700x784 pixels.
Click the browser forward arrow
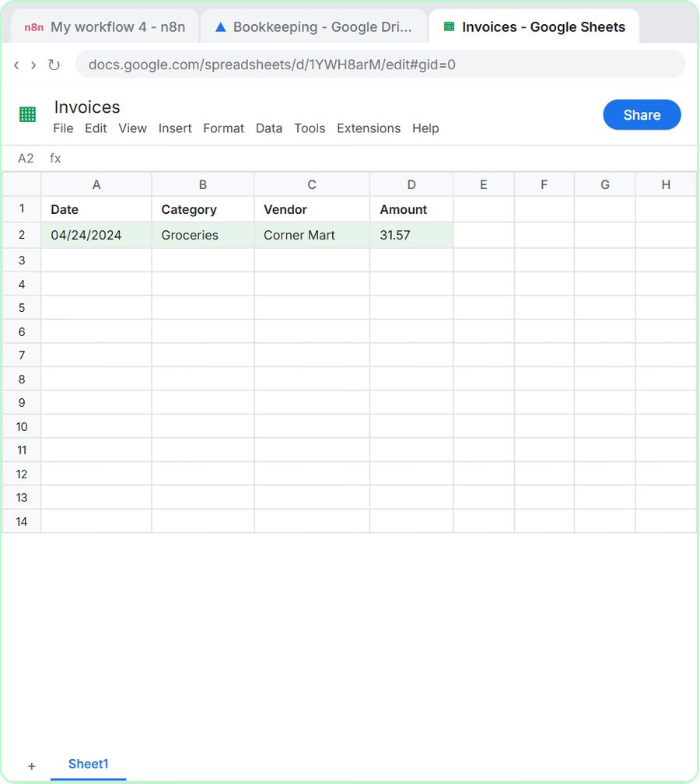click(33, 65)
